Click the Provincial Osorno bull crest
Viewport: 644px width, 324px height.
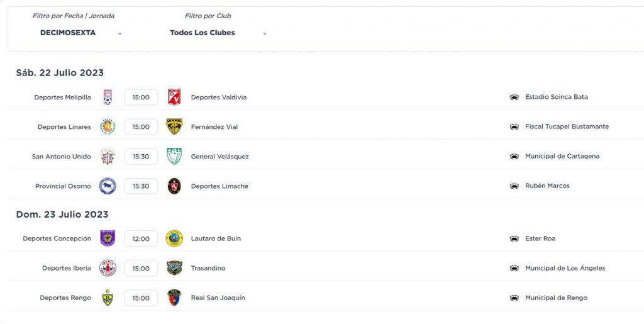pos(108,186)
